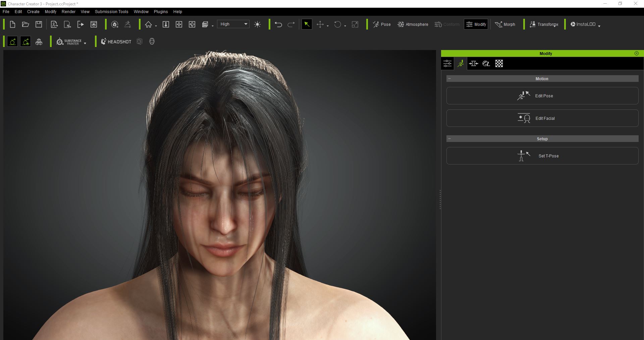Toggle the first green smart-hair shader icon
This screenshot has width=644, height=340.
tap(12, 42)
